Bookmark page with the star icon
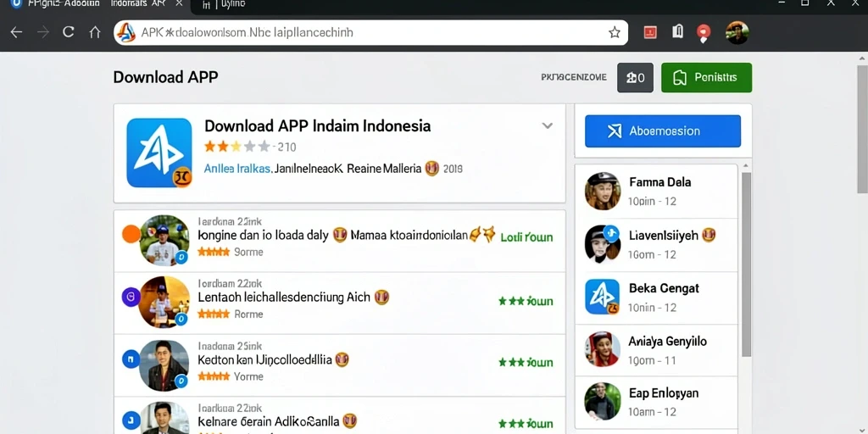The image size is (868, 434). coord(614,33)
